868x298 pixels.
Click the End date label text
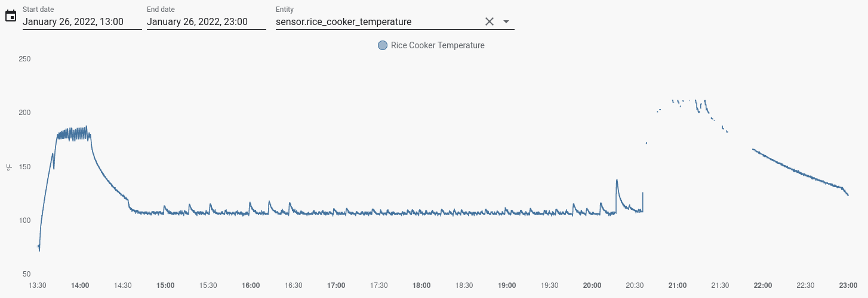click(x=161, y=10)
